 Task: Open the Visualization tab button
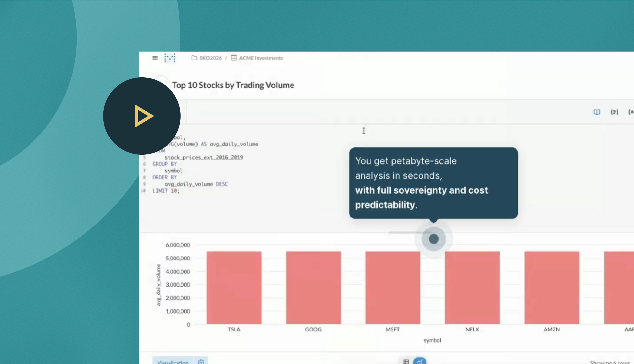pos(173,361)
